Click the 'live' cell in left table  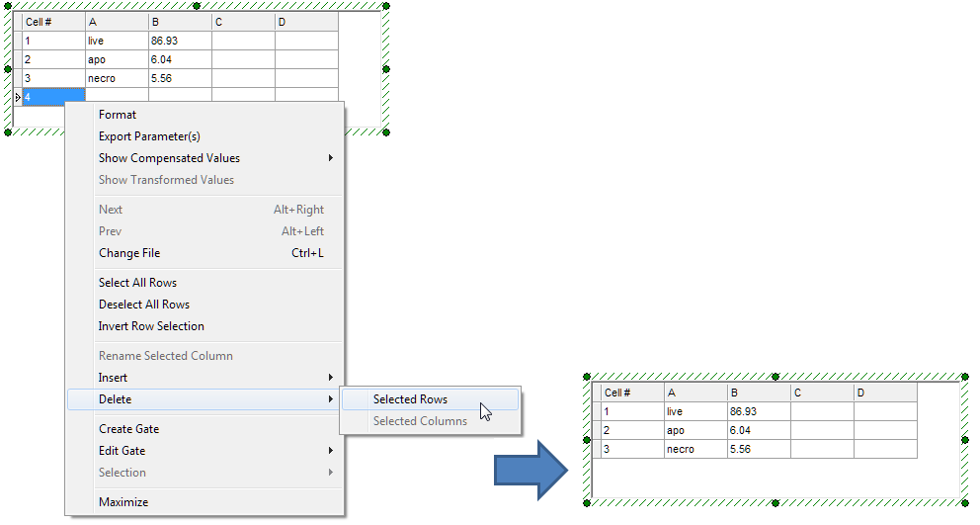[116, 41]
